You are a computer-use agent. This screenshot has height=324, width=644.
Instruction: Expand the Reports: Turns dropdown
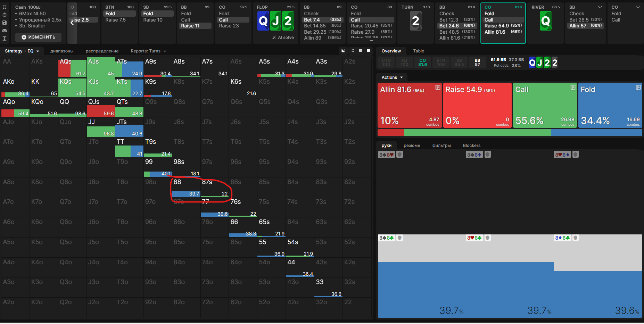click(148, 51)
